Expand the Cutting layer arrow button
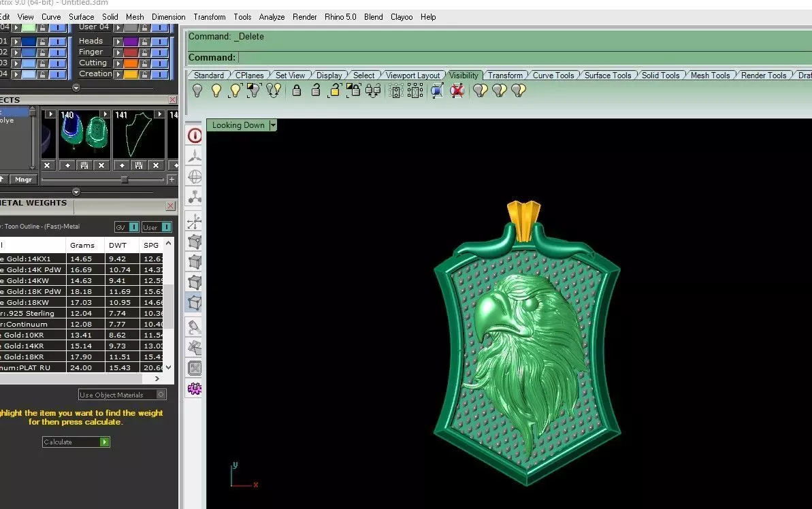This screenshot has width=812, height=509. click(118, 63)
